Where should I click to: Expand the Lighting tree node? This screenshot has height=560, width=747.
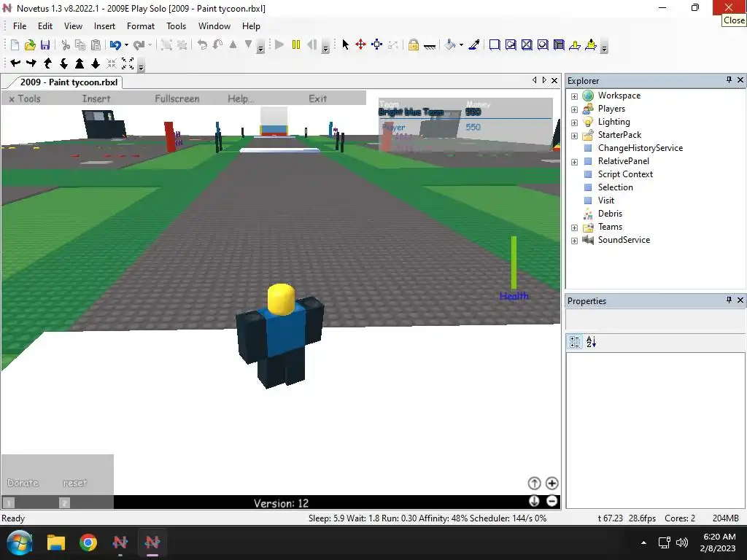(x=575, y=122)
